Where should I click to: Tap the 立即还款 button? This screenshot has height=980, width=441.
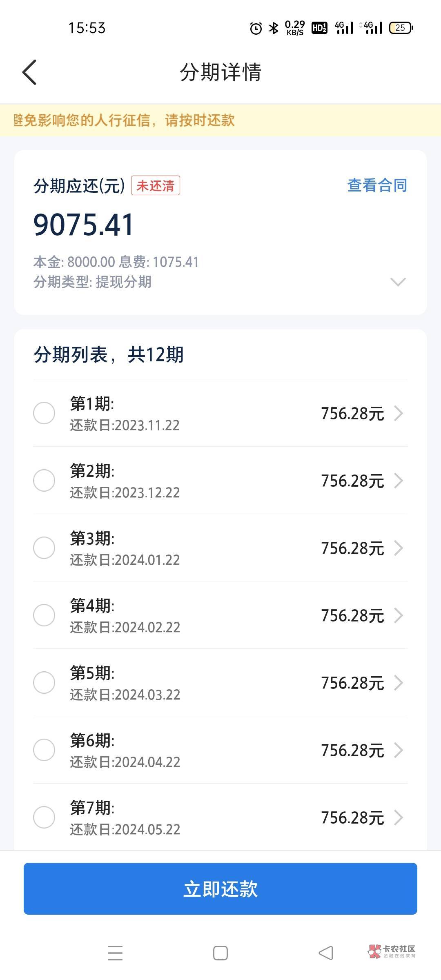point(220,889)
